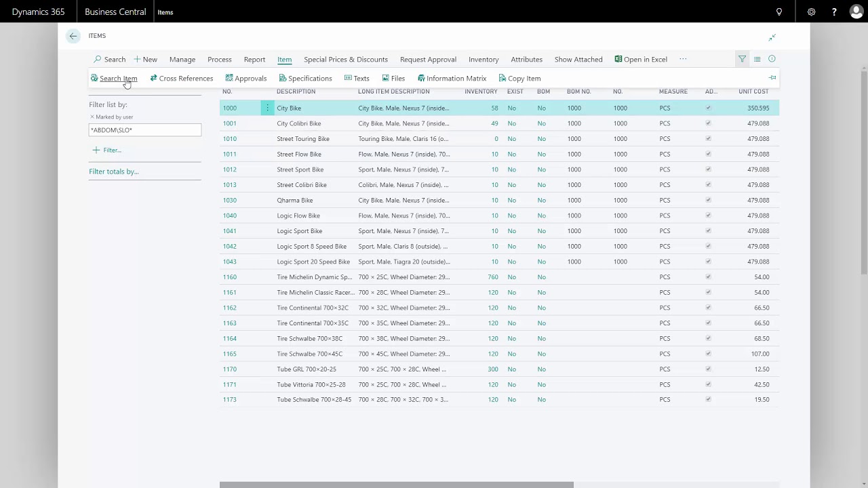Expand the more actions ellipsis
Viewport: 868px width, 488px height.
[683, 60]
